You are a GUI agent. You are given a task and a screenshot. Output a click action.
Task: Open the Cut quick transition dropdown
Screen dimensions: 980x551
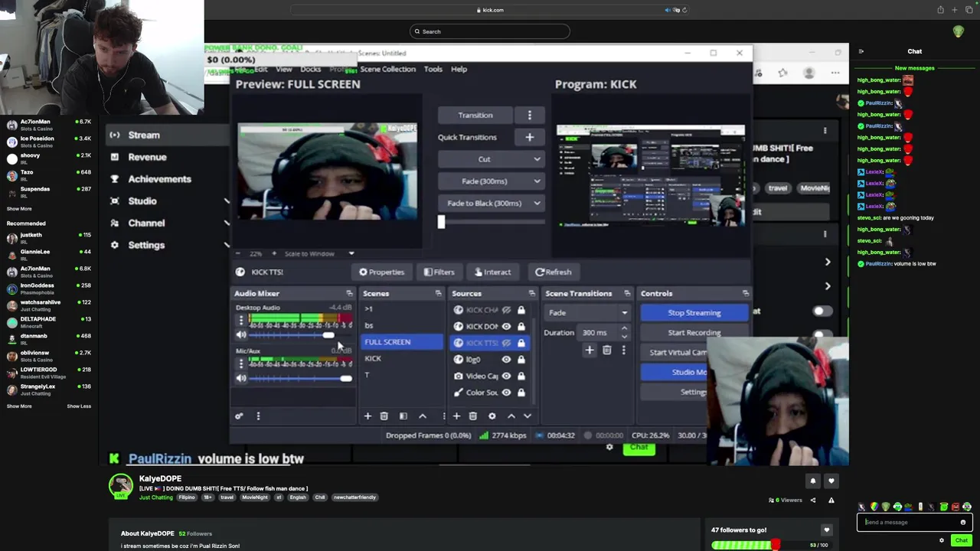(x=491, y=159)
